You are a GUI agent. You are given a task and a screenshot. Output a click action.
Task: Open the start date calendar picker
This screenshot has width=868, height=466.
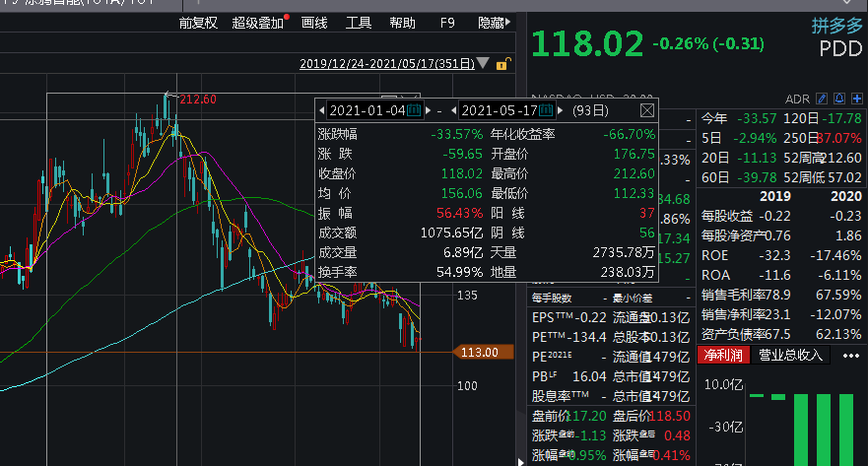pos(414,110)
